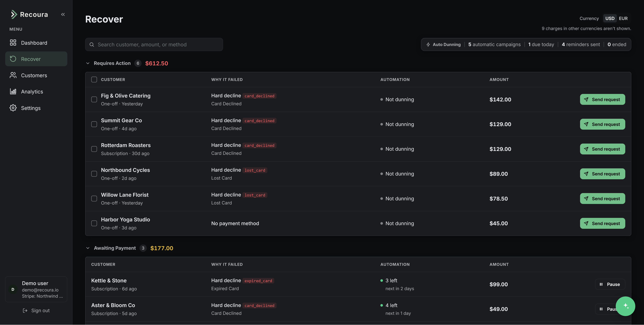Switch currency to EUR

pos(623,18)
